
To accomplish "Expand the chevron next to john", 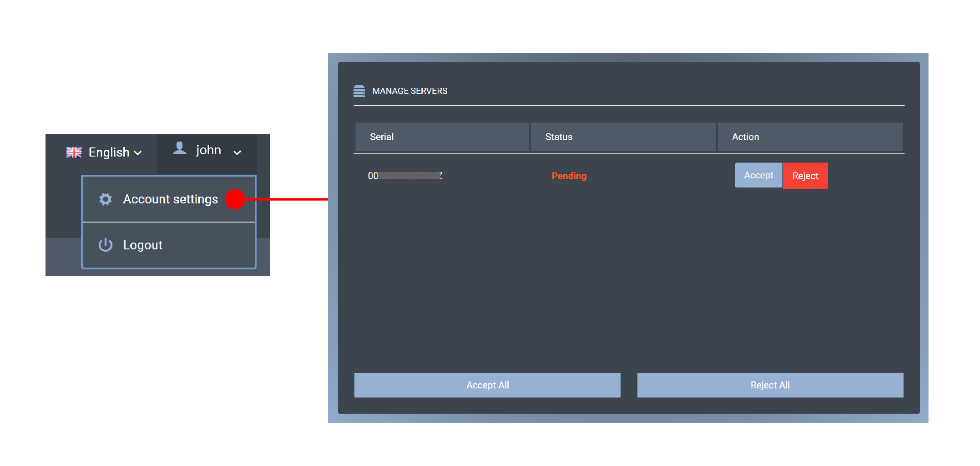I will pos(237,153).
